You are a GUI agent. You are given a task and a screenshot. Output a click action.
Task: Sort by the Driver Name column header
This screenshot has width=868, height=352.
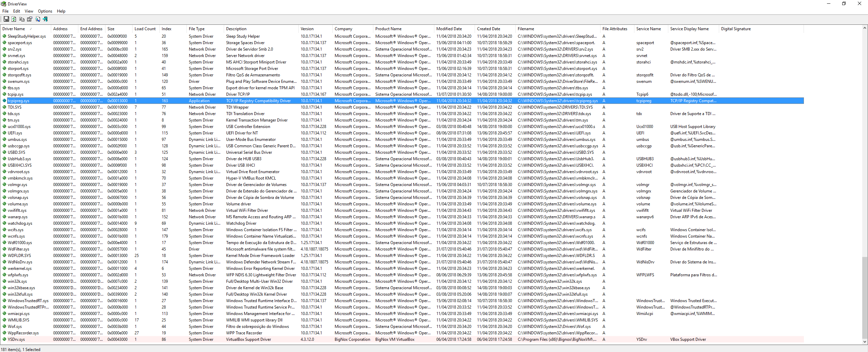[x=14, y=29]
